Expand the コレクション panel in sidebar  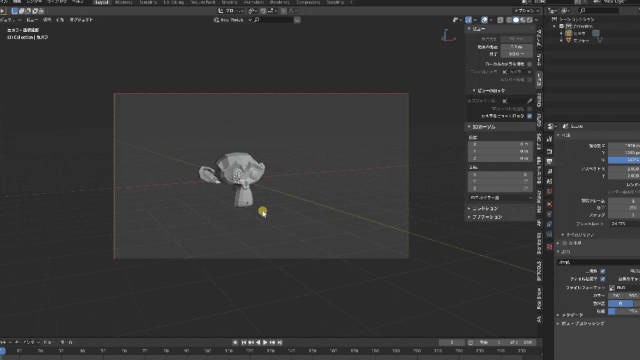[x=483, y=209]
